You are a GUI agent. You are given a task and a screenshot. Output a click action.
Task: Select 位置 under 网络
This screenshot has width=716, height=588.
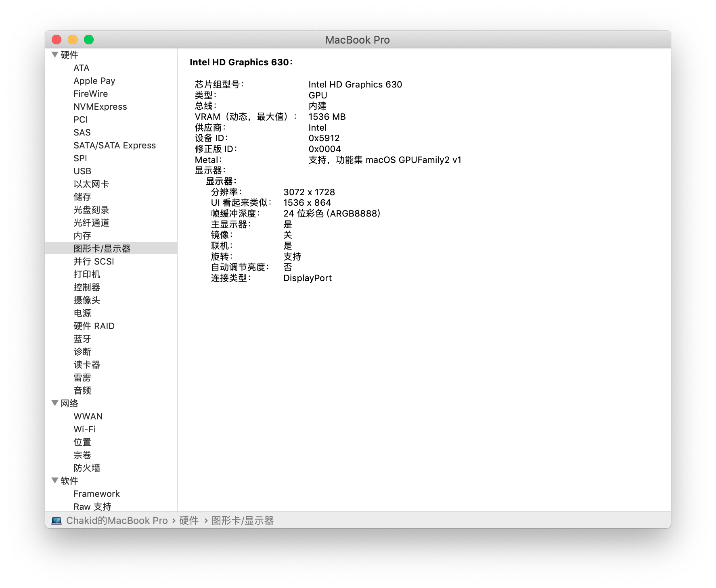tap(82, 442)
